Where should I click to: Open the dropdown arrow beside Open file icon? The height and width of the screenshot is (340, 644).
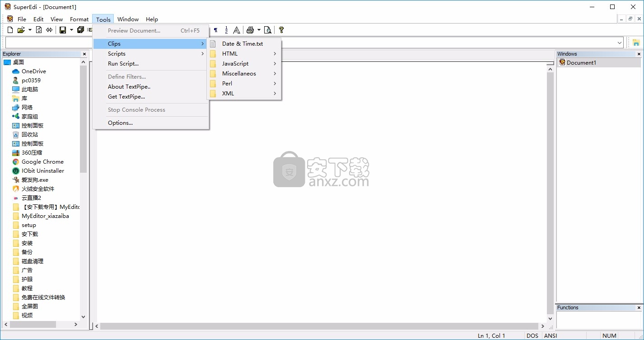pyautogui.click(x=30, y=30)
